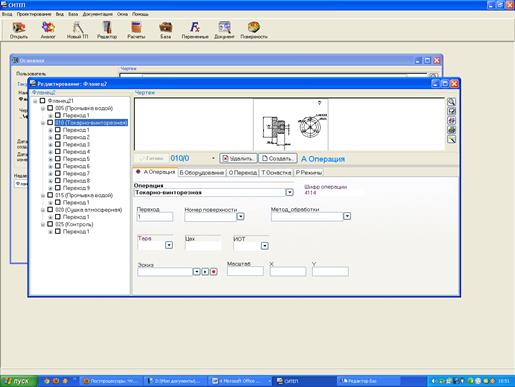515x387 pixels.
Task: Click the Удалить button
Action: [x=239, y=158]
